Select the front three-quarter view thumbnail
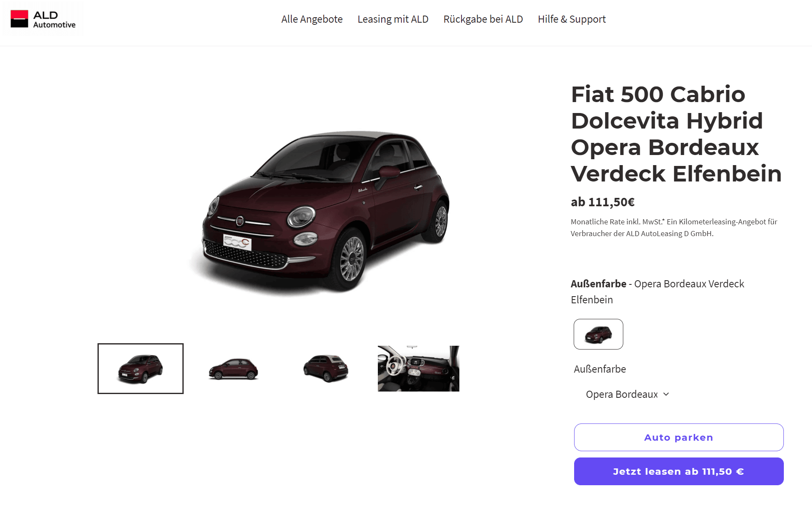This screenshot has width=812, height=510. click(x=140, y=368)
